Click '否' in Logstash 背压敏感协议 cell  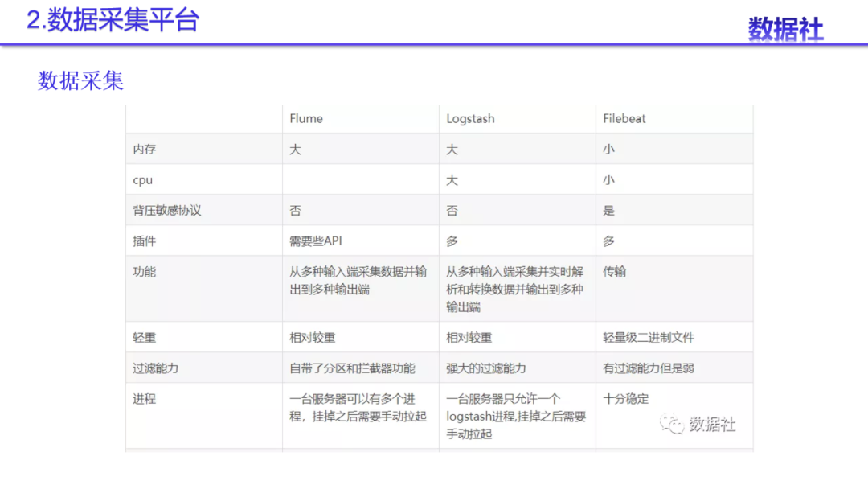(x=452, y=211)
